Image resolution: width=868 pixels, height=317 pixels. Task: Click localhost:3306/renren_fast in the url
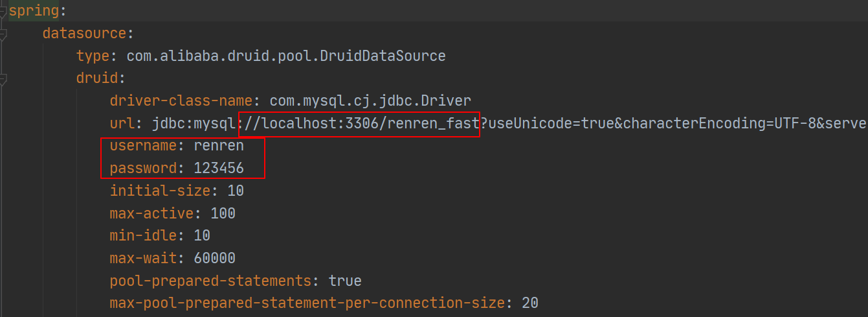tap(367, 123)
